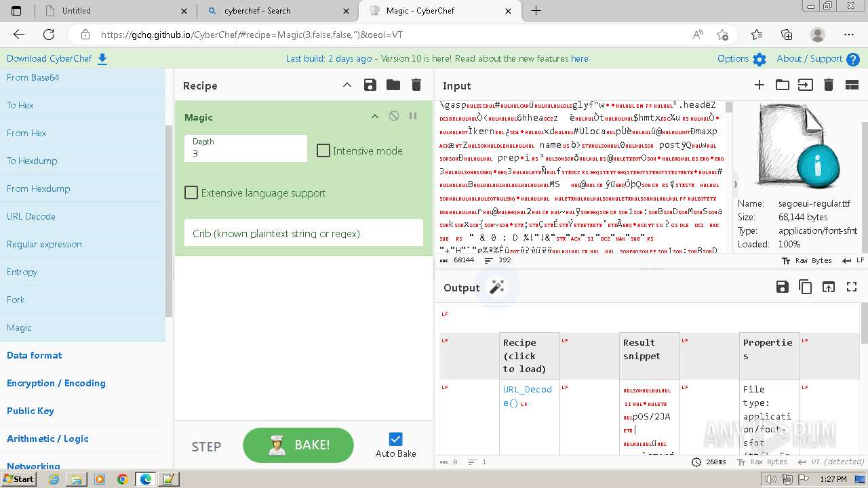This screenshot has height=488, width=868.
Task: Maximise the output pane
Action: coord(852,287)
